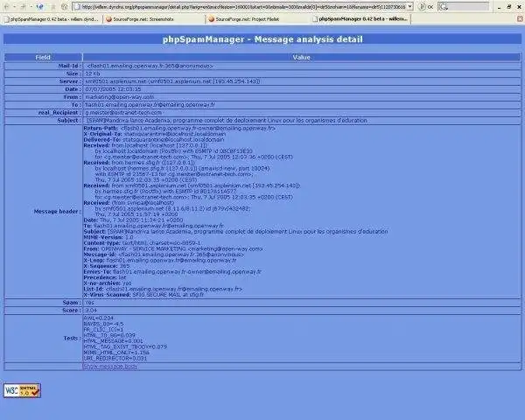Click the AWL=0.234 test entry
Image resolution: width=525 pixels, height=420 pixels.
[x=98, y=318]
